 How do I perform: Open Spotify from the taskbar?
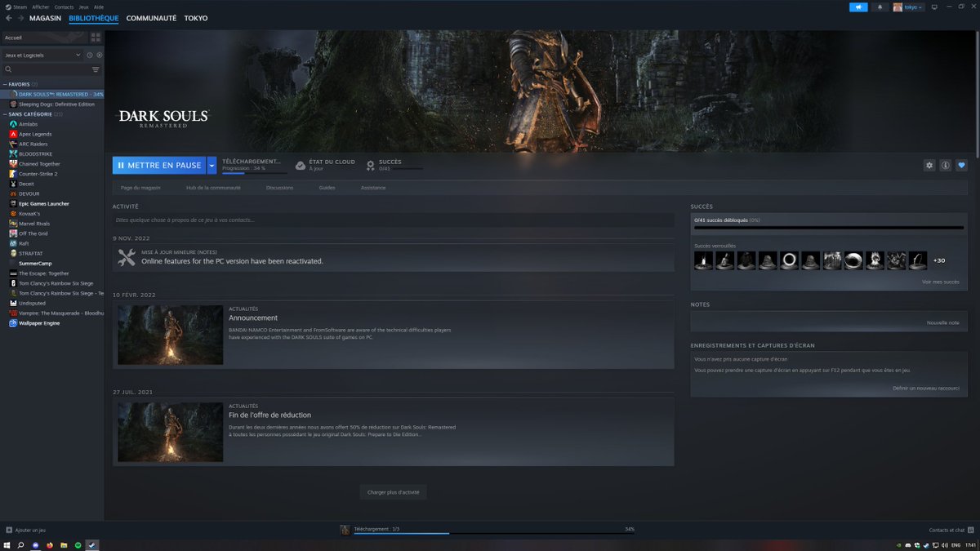pos(78,544)
